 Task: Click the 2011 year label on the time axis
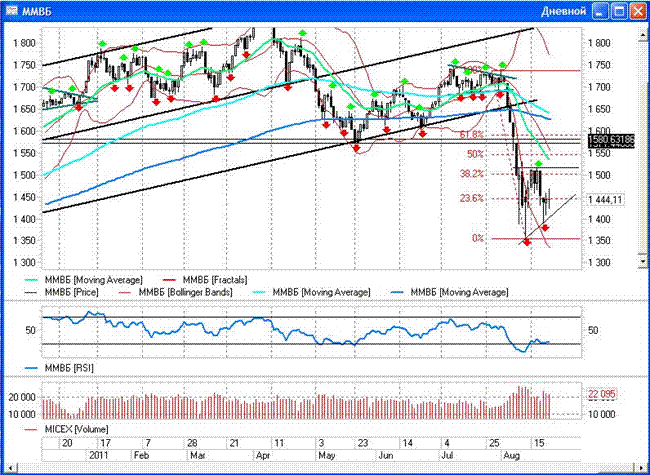[98, 456]
